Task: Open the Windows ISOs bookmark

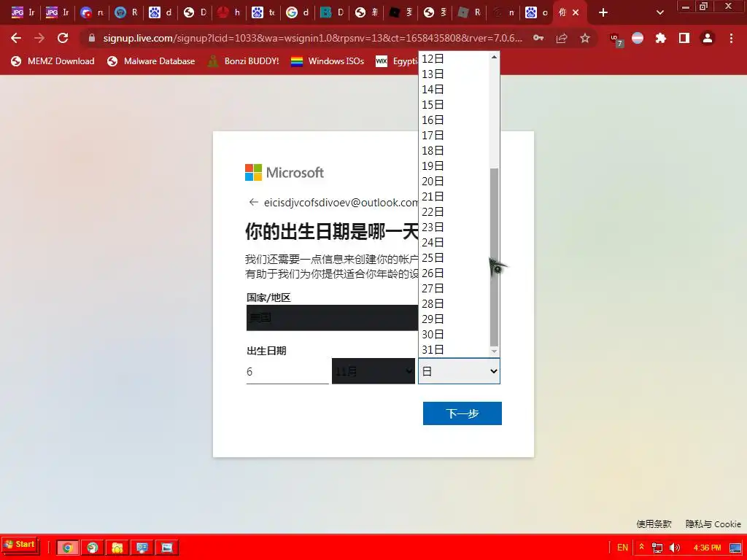Action: click(x=328, y=61)
